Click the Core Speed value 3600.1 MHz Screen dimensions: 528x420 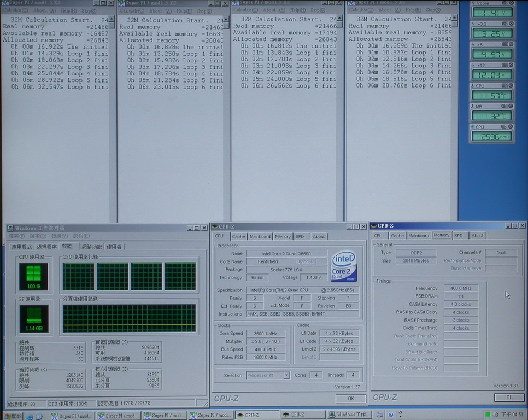tap(265, 334)
